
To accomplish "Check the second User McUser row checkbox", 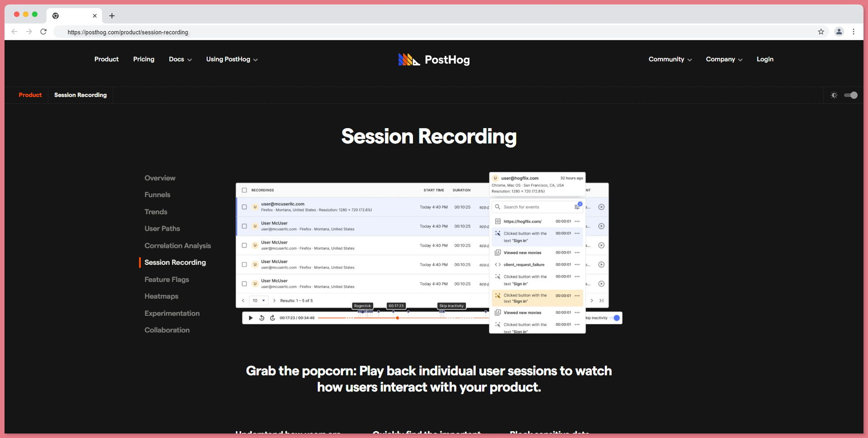I will point(244,226).
